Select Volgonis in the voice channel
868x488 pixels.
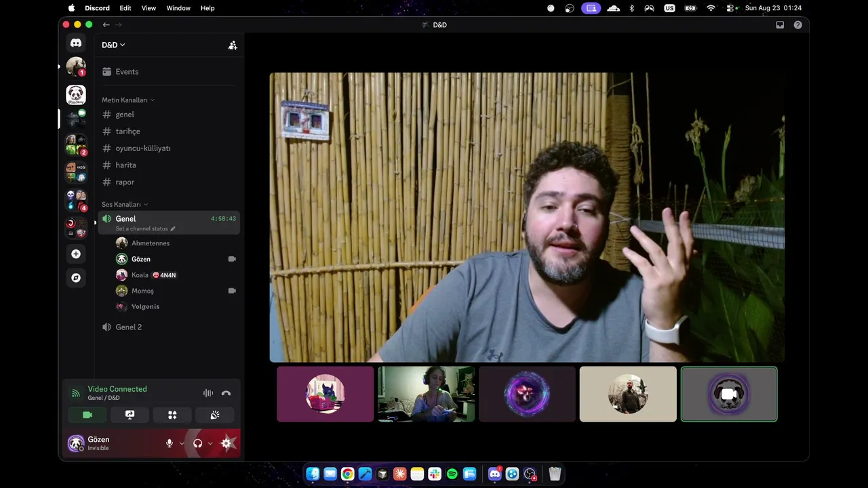click(176, 307)
